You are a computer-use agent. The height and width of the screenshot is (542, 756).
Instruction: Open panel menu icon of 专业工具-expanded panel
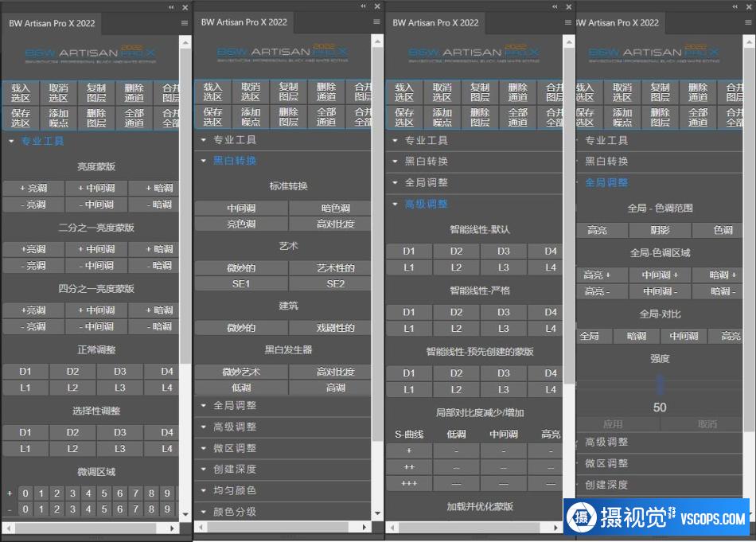pos(184,23)
